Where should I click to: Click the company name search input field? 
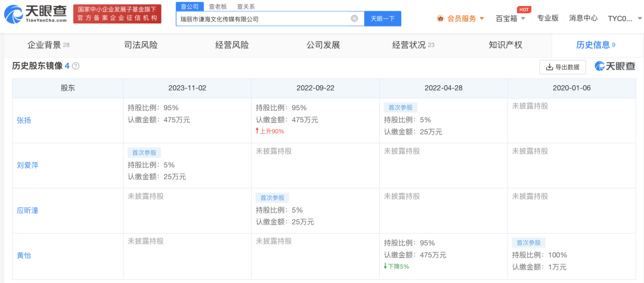[263, 18]
